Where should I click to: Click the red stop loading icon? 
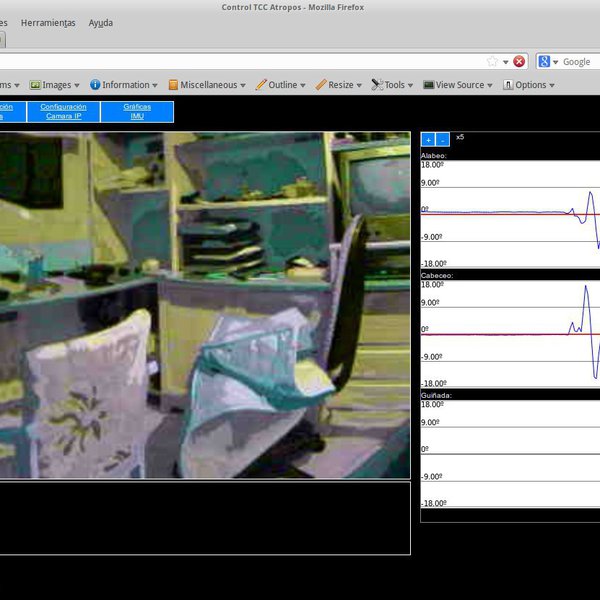519,61
